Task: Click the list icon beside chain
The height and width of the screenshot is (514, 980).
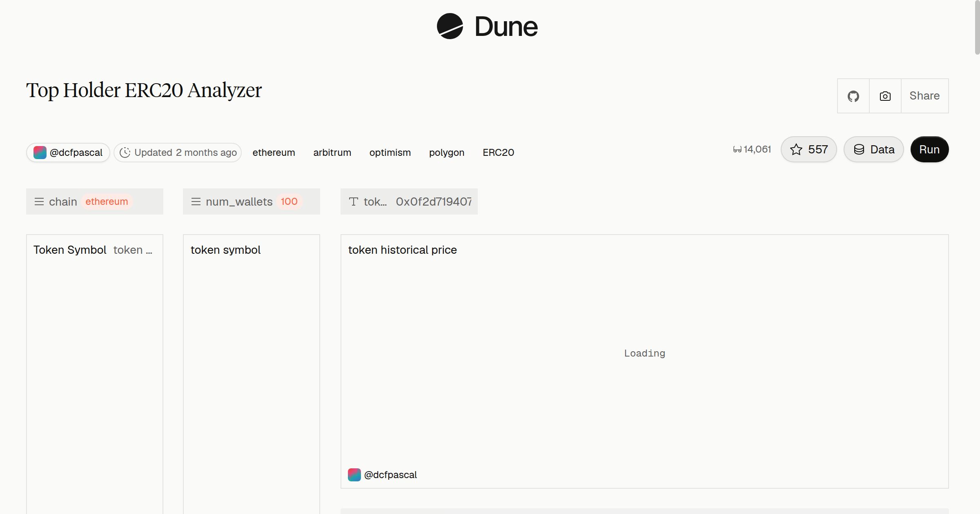Action: (39, 202)
